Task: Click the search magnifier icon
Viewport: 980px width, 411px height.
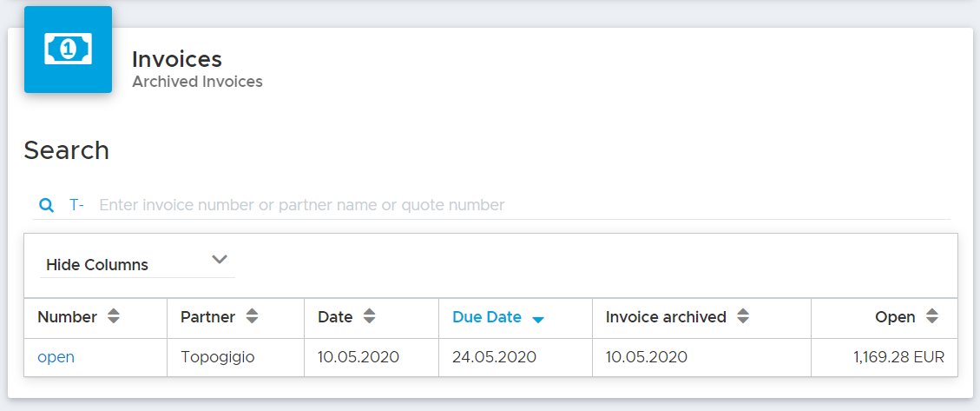Action: (x=46, y=205)
